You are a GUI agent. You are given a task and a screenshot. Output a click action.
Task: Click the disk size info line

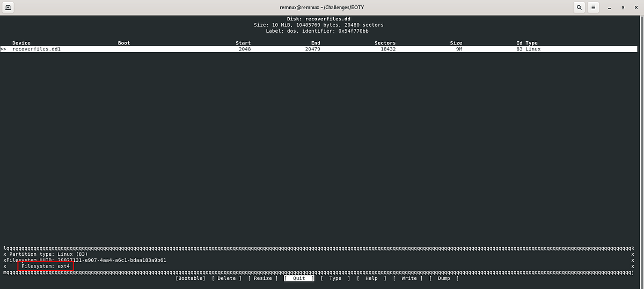pyautogui.click(x=319, y=25)
